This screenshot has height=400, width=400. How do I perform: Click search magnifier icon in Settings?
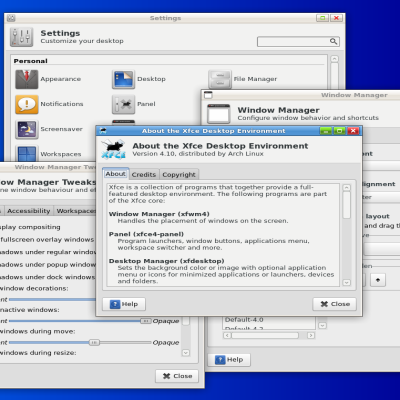coord(333,41)
